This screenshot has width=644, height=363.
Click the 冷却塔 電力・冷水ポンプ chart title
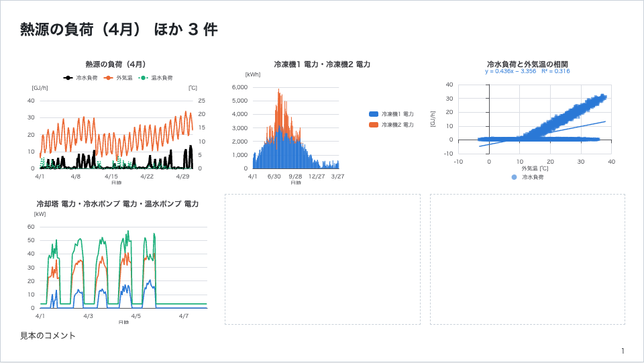click(117, 204)
